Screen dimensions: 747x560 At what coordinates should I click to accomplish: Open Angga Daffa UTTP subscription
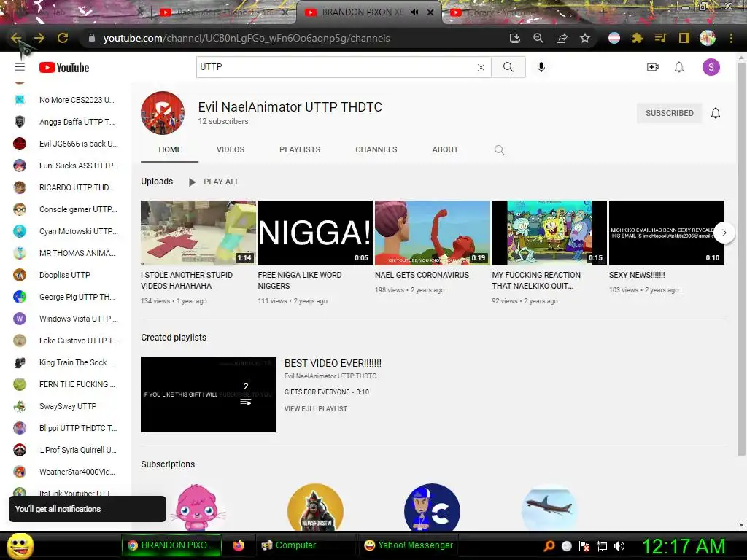[66, 122]
